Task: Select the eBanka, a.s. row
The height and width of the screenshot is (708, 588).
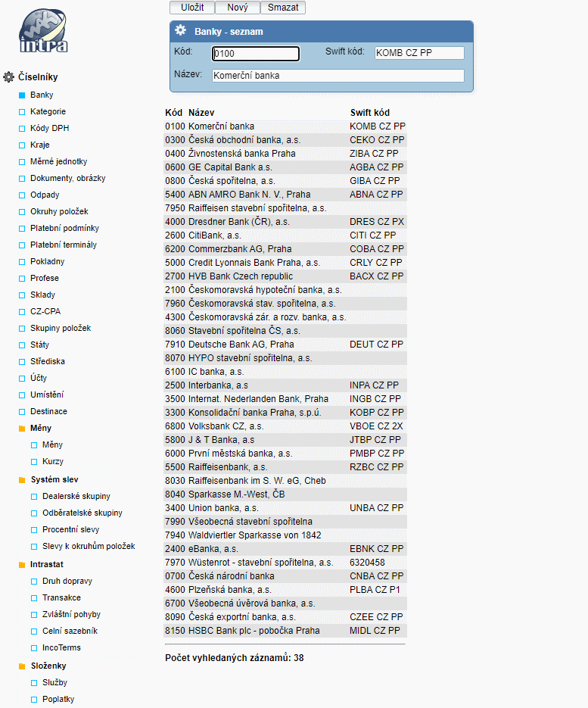Action: point(285,549)
